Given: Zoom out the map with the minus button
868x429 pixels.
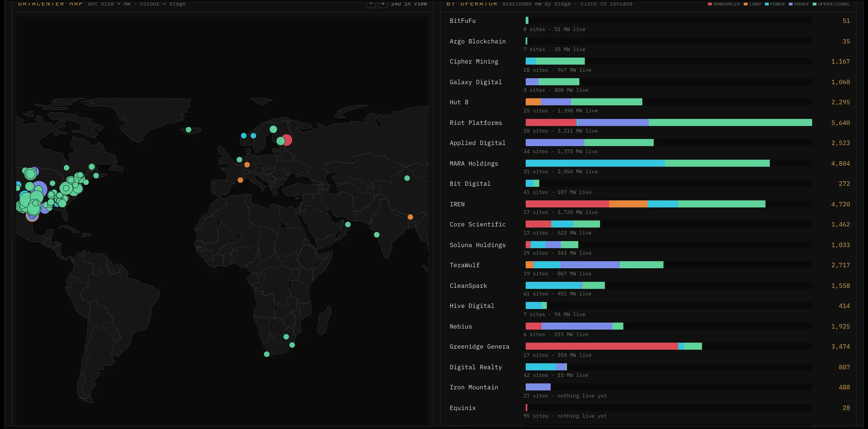Looking at the screenshot, I should (x=371, y=4).
